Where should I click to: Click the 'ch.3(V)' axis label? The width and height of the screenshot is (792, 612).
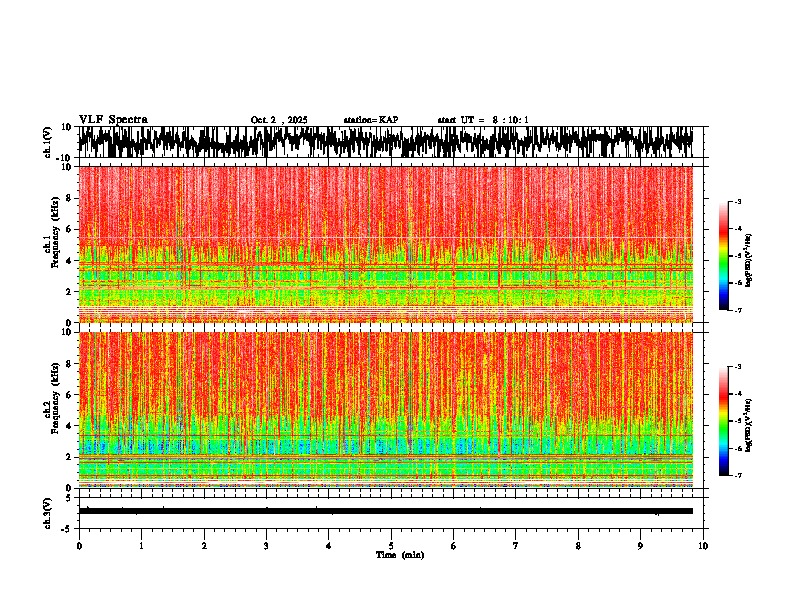tap(48, 514)
